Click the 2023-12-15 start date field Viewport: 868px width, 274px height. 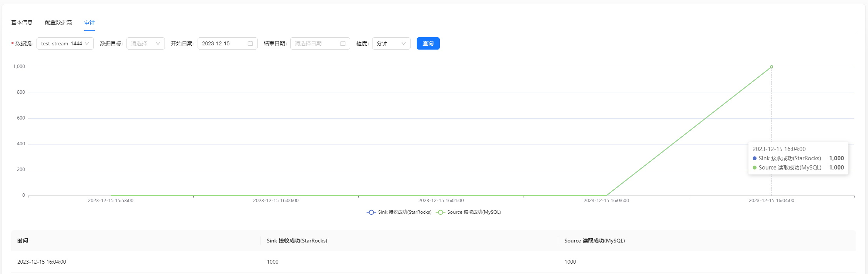click(223, 43)
